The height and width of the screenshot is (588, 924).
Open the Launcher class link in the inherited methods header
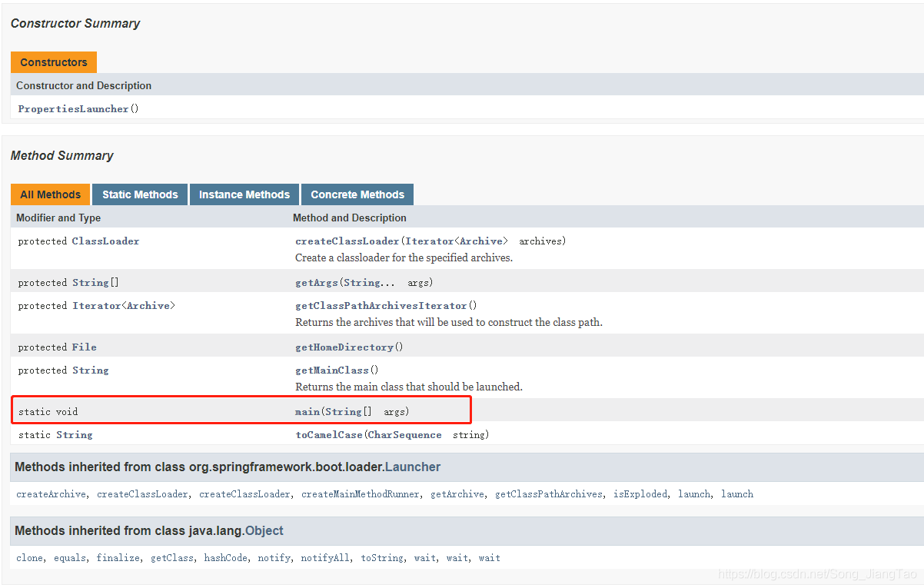413,467
